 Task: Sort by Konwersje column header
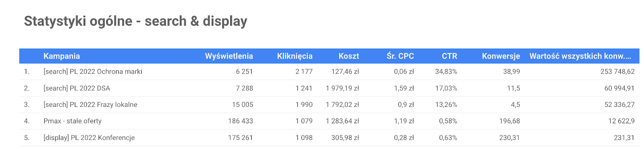(501, 56)
